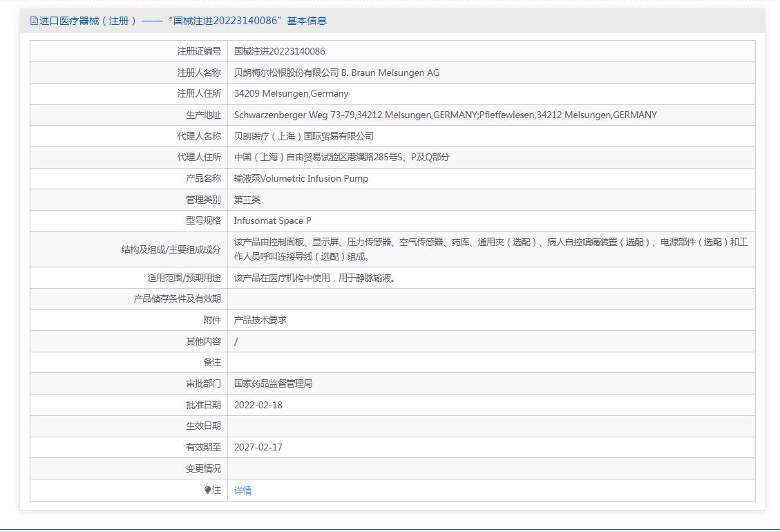The width and height of the screenshot is (780, 532).
Task: Select expiry date 2027-02-17
Action: click(258, 447)
